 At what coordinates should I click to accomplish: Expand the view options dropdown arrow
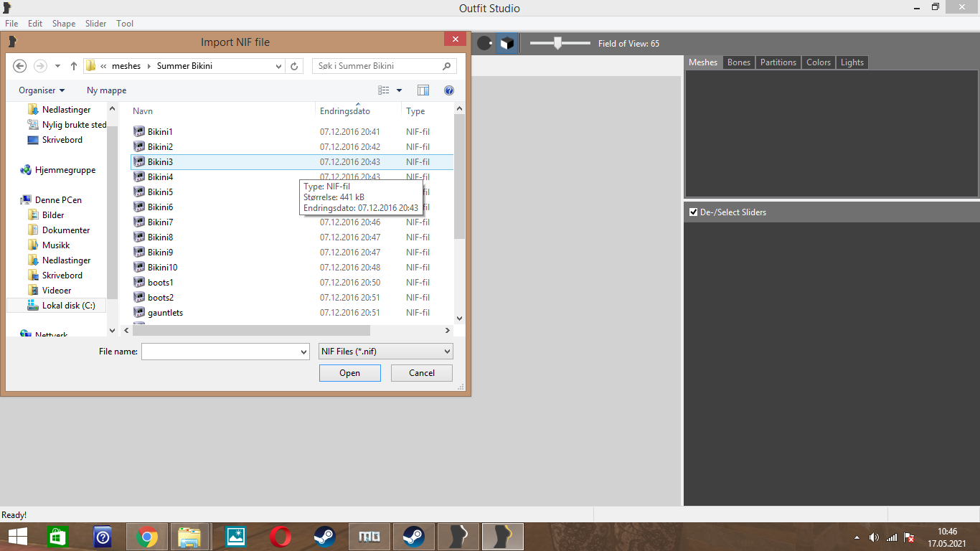click(400, 90)
